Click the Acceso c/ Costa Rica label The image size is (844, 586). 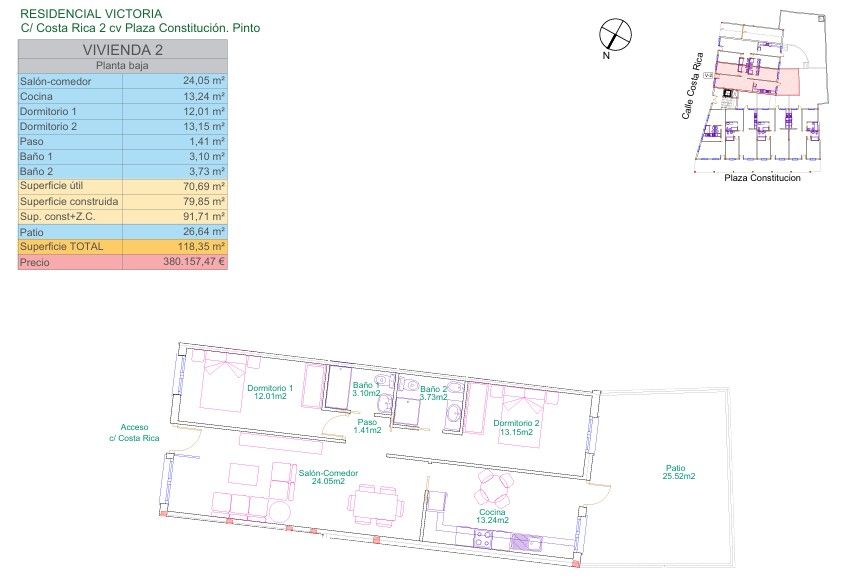(134, 432)
